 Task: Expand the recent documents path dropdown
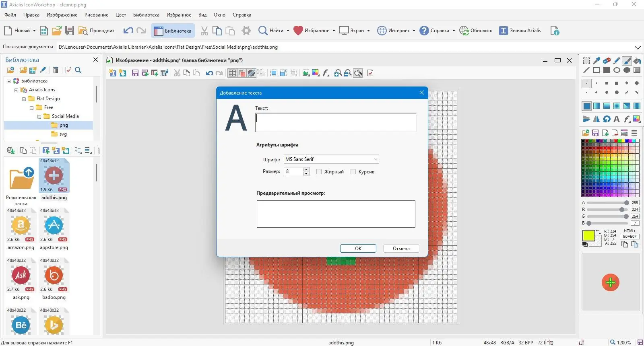click(638, 47)
